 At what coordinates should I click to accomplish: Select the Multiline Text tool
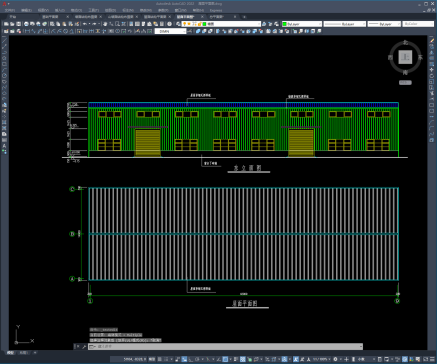pyautogui.click(x=4, y=146)
